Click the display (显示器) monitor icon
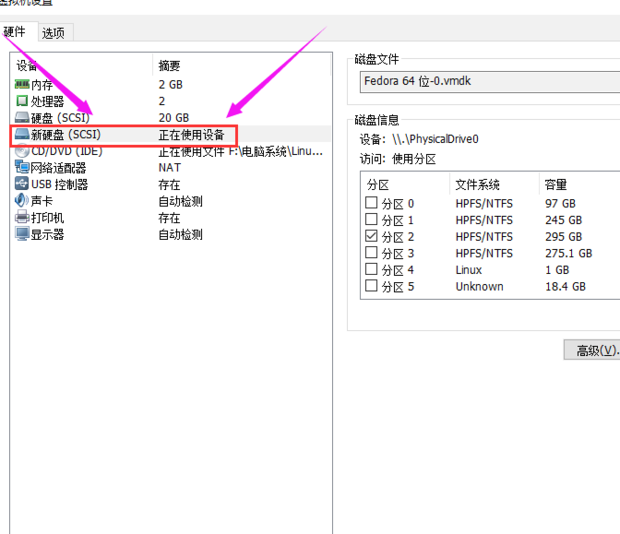This screenshot has height=534, width=620. pyautogui.click(x=22, y=234)
